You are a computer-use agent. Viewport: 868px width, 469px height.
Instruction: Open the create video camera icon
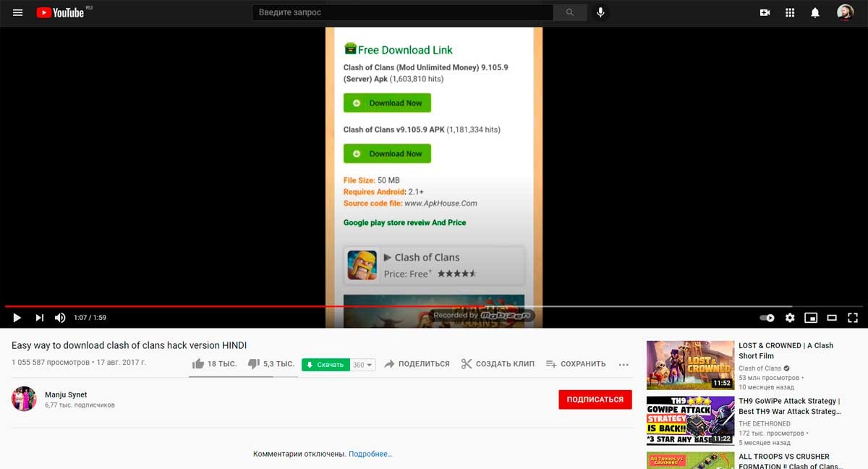click(765, 12)
